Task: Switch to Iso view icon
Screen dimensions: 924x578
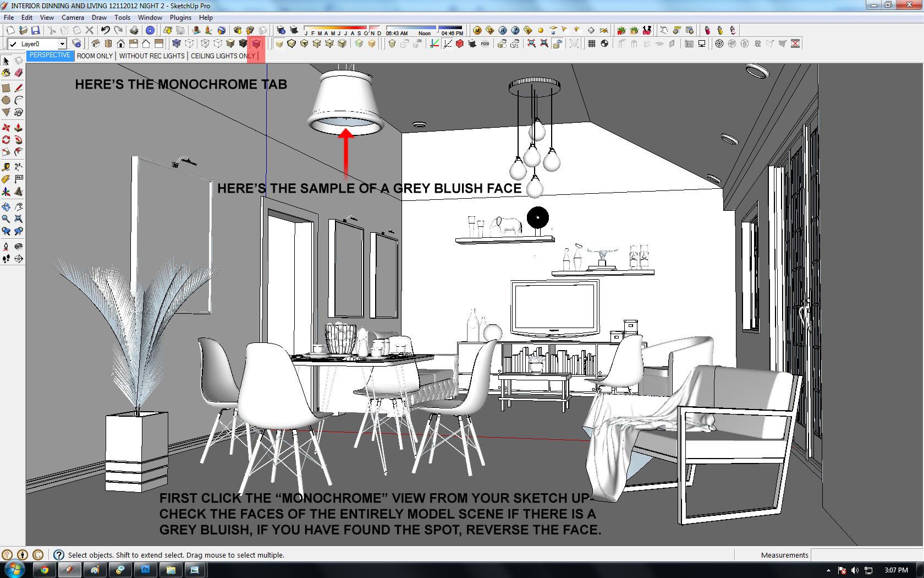Action: (x=96, y=43)
